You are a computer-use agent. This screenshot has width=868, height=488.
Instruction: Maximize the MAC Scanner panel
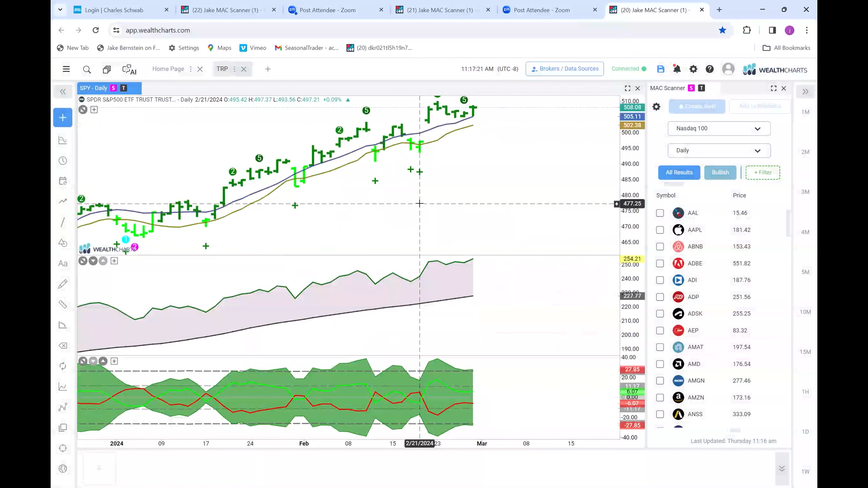[x=774, y=88]
